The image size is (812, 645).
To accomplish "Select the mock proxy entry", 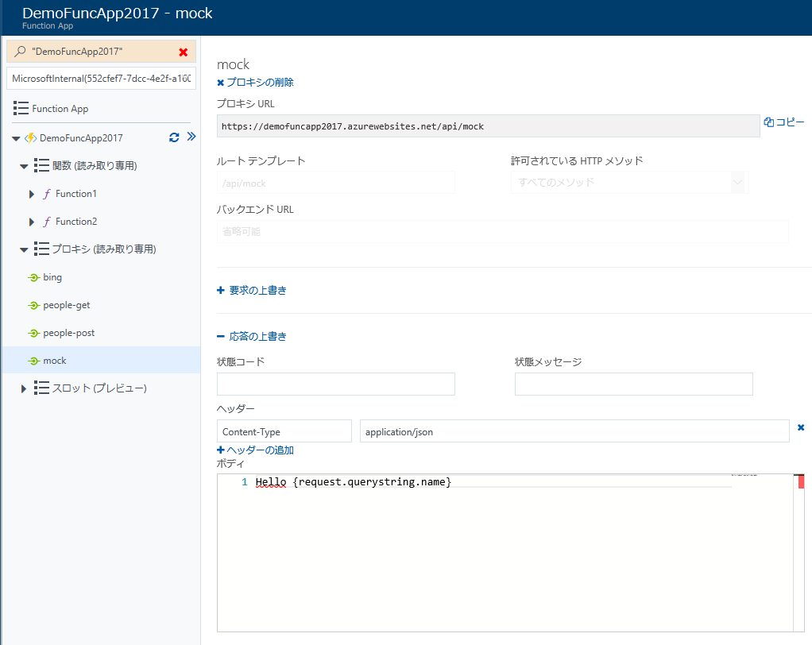I will 101,361.
